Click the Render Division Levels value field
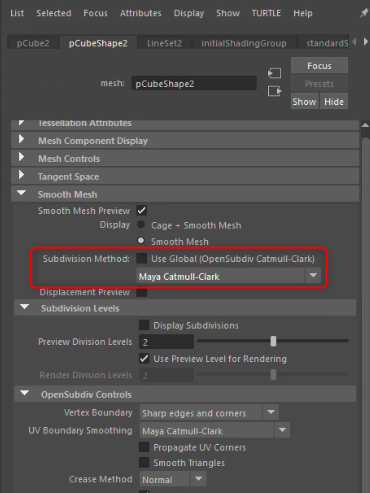 click(x=166, y=375)
